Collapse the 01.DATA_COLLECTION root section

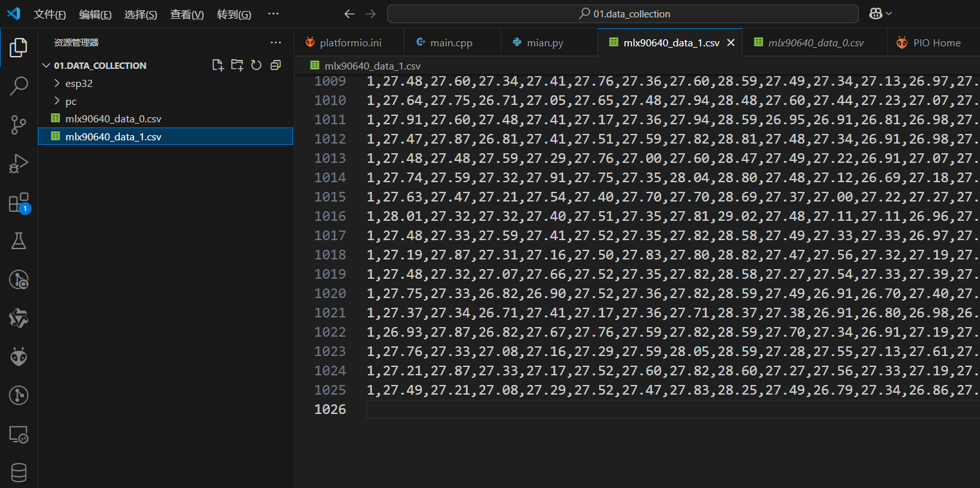tap(99, 65)
